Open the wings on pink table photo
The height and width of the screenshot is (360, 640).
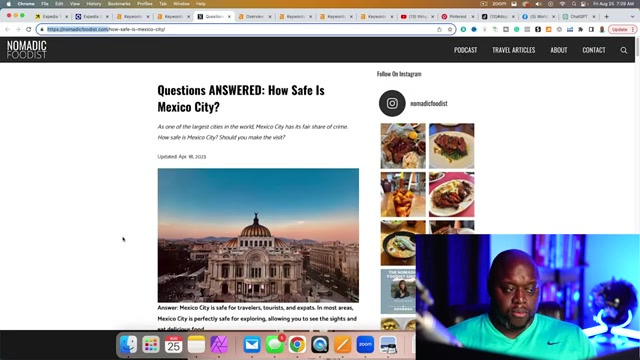[451, 194]
